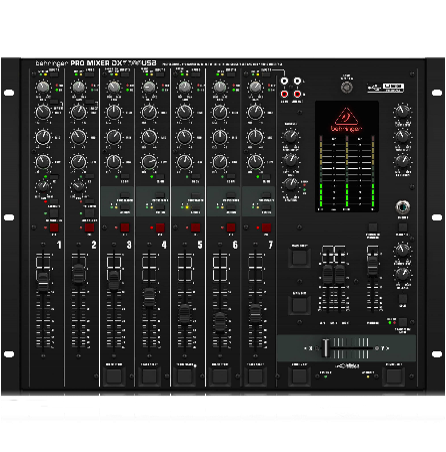Click the red Behringer logo on meter display
The width and height of the screenshot is (446, 452).
point(346,120)
